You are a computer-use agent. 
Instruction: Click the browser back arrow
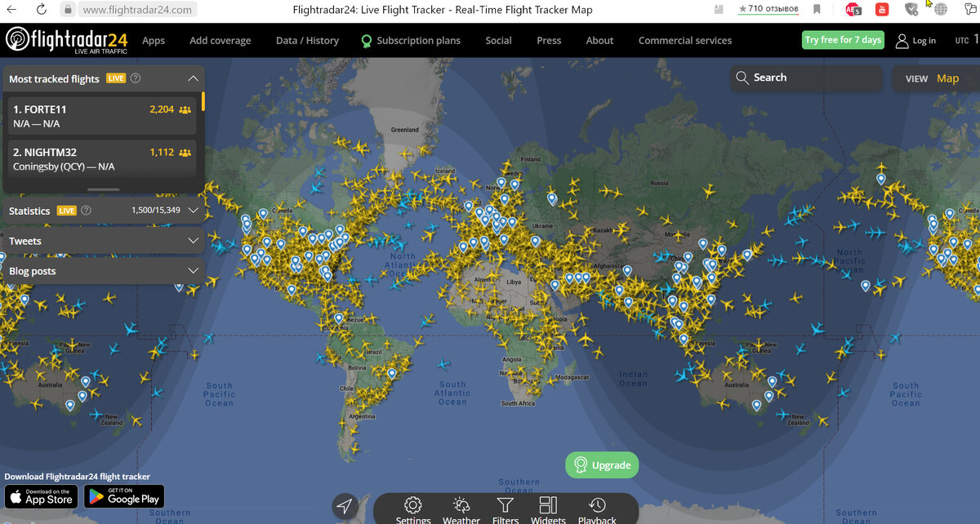[x=11, y=9]
